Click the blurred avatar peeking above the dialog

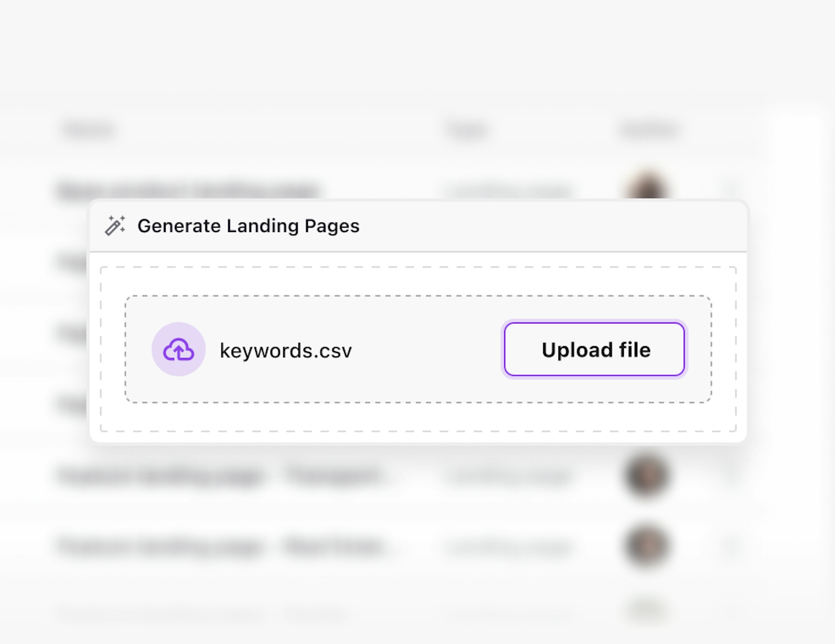[x=646, y=188]
